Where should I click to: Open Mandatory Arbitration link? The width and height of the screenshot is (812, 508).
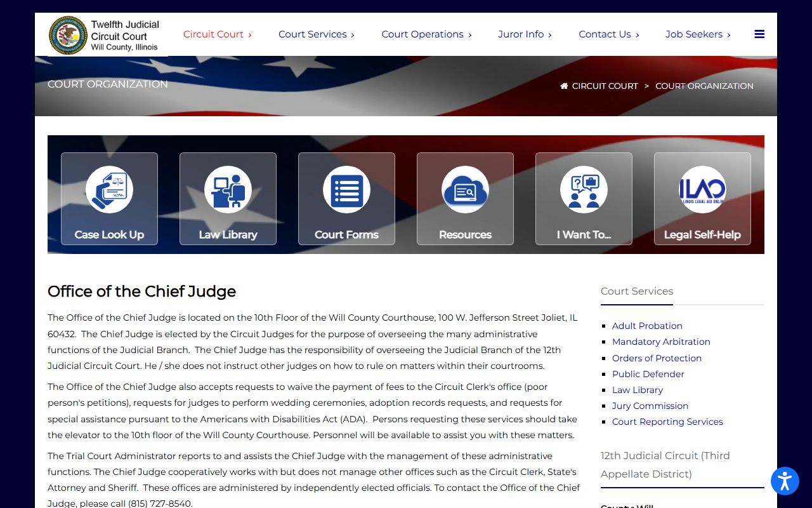(661, 342)
